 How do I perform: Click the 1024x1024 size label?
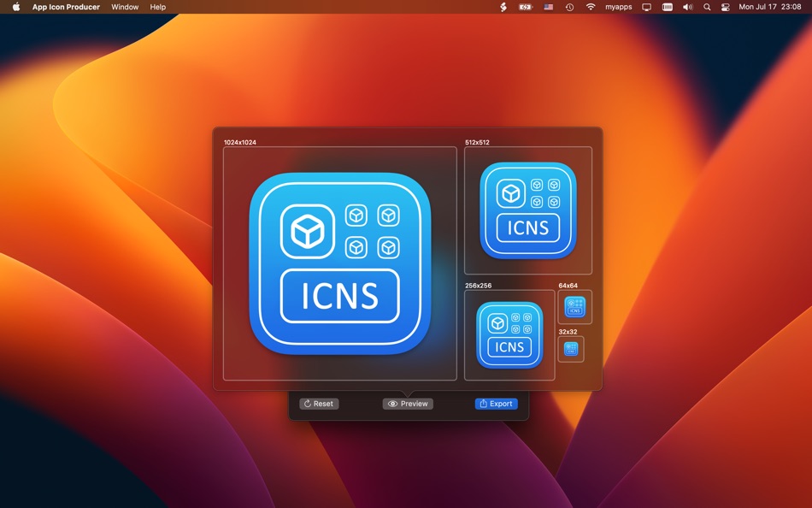point(240,142)
